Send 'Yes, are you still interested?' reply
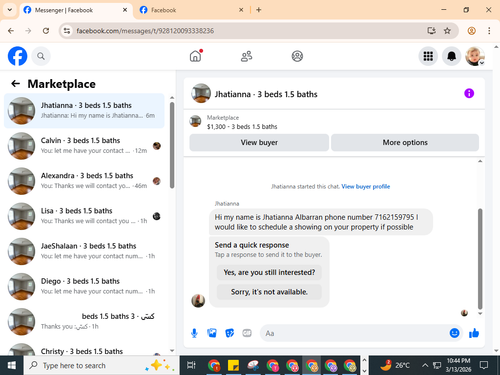This screenshot has height=375, width=500. [269, 272]
